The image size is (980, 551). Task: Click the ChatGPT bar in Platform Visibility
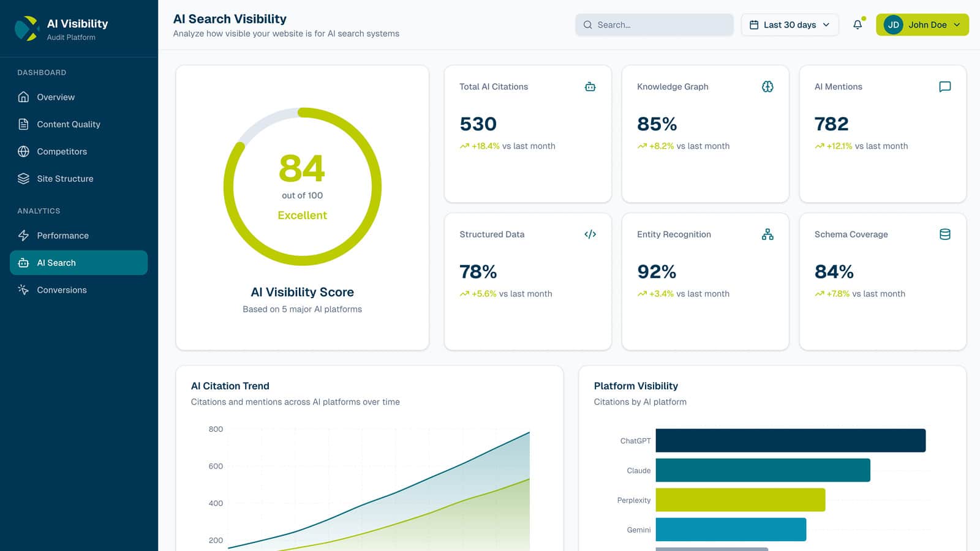(790, 440)
